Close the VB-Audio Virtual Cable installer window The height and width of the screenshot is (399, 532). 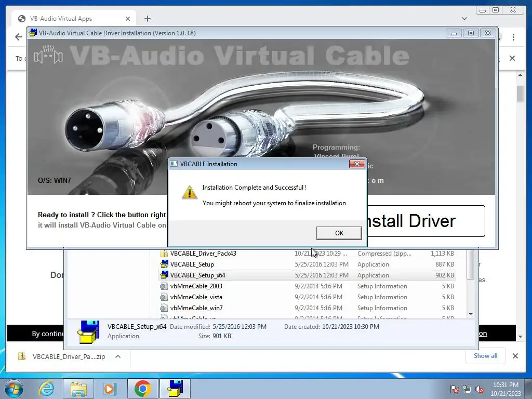tap(488, 33)
